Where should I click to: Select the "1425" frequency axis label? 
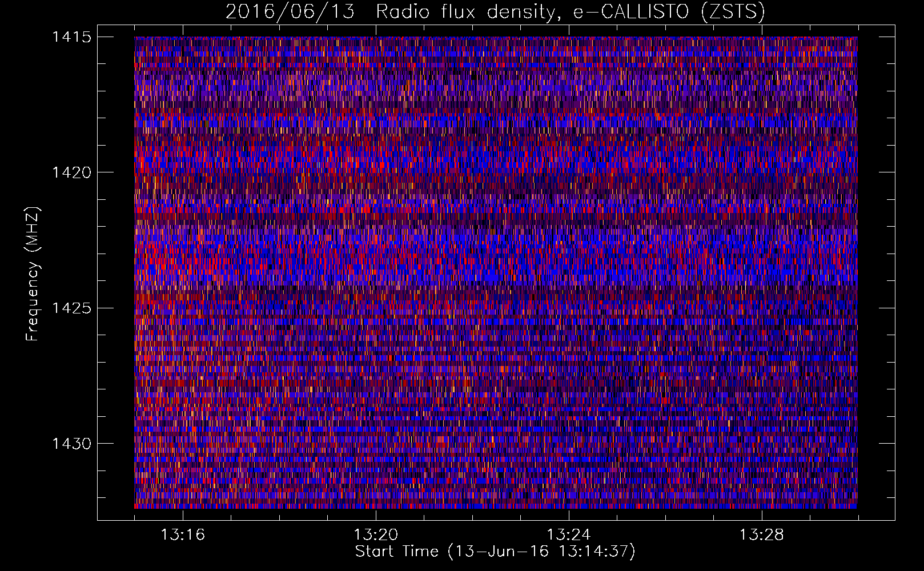coord(72,308)
